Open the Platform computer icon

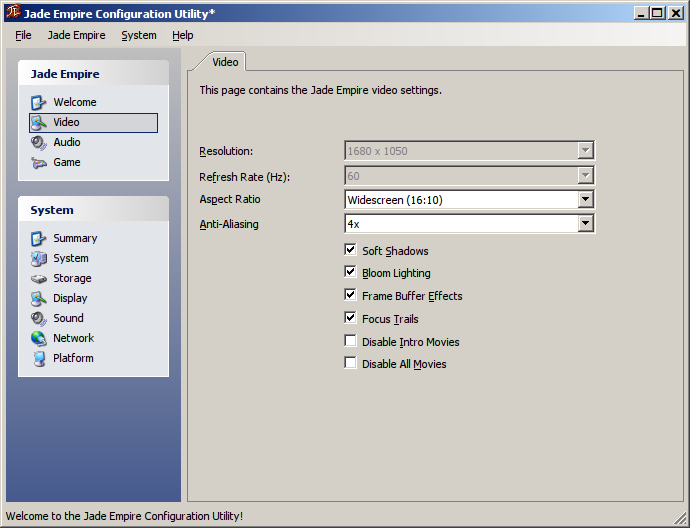click(39, 359)
